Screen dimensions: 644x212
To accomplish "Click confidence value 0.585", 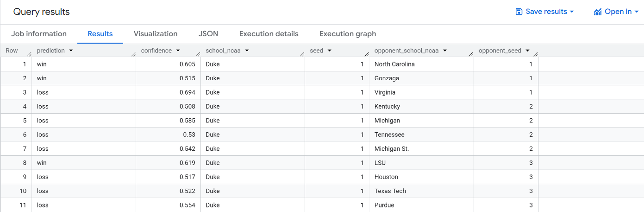I will pos(188,121).
